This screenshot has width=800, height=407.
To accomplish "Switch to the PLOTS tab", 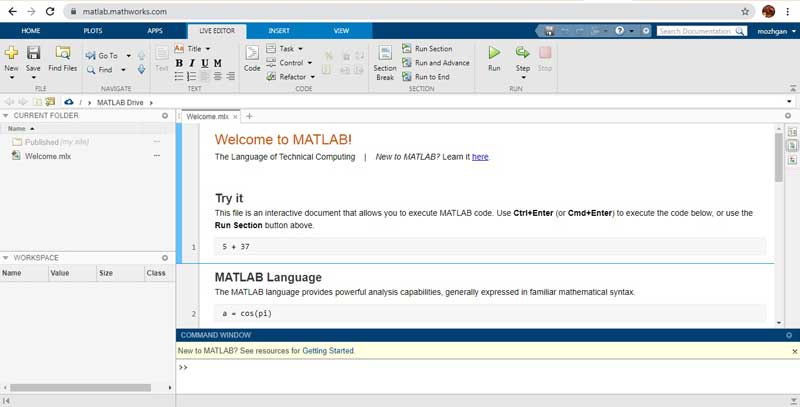I will tap(93, 31).
